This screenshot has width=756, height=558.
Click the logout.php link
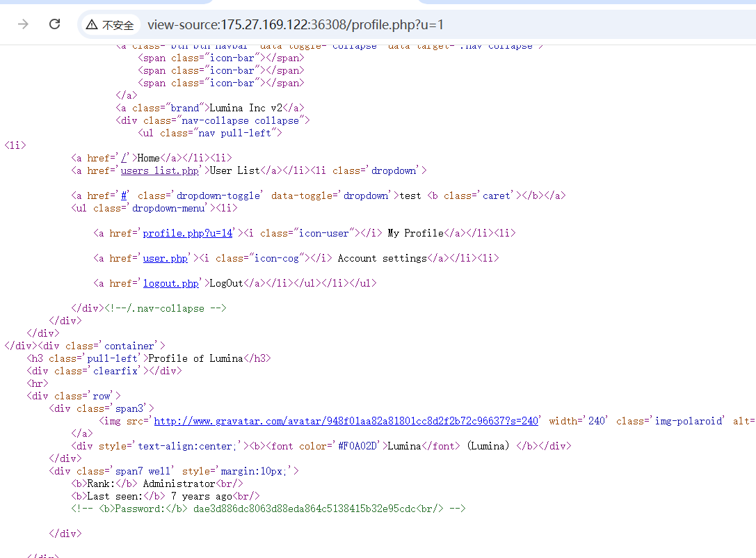click(x=171, y=283)
